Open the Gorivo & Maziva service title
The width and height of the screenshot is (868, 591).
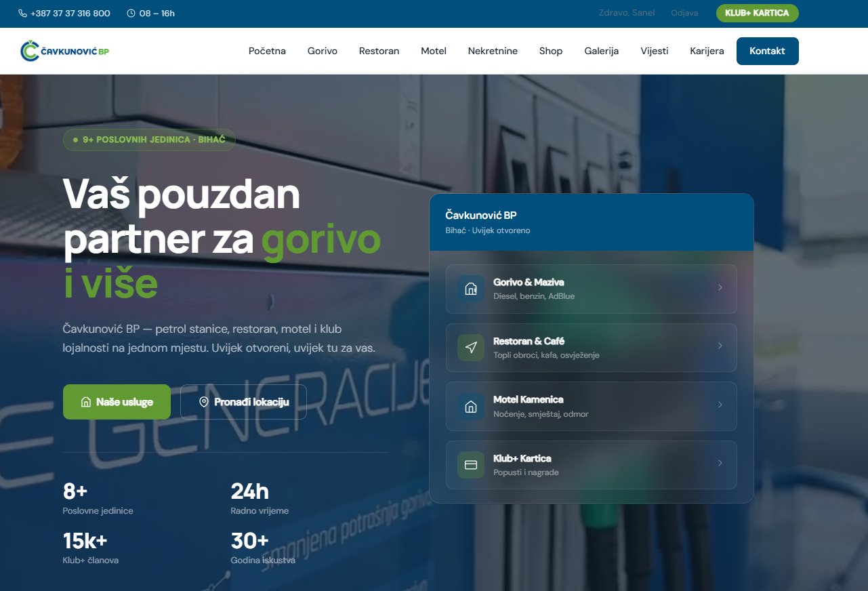(x=529, y=282)
